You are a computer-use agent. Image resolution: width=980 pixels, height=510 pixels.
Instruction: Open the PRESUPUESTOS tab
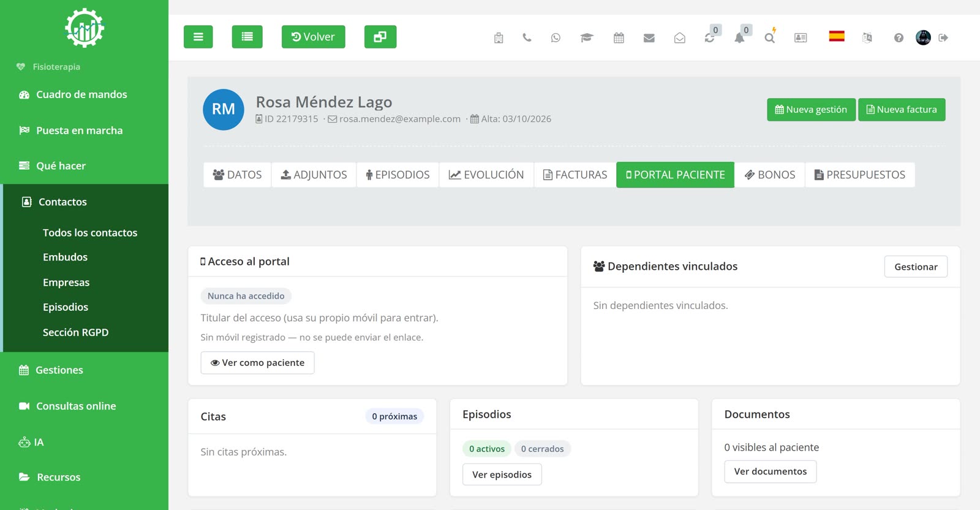pyautogui.click(x=860, y=175)
